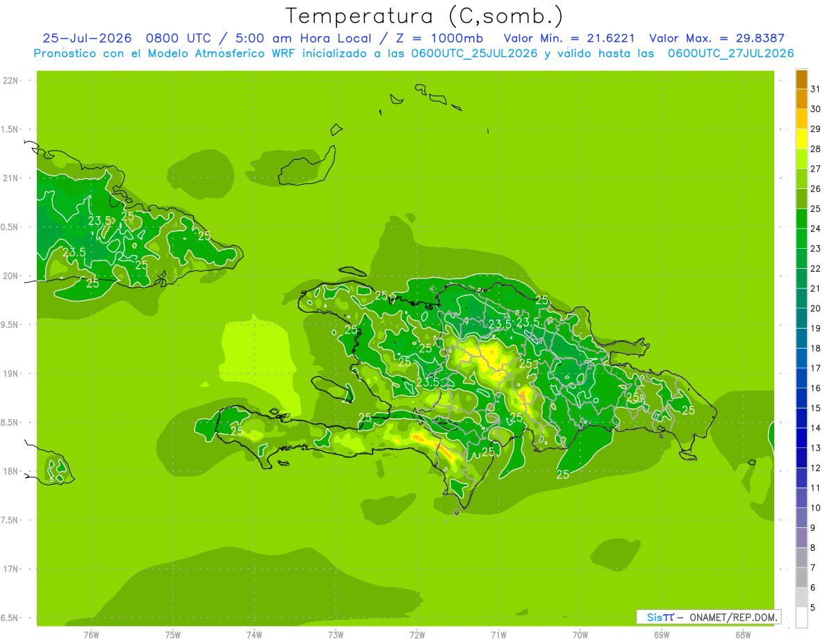Click the '73W' longitude axis label
This screenshot has height=644, width=834.
click(x=336, y=635)
